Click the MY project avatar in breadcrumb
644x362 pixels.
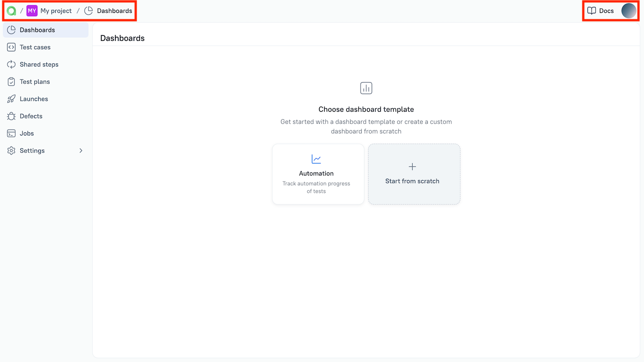click(31, 10)
